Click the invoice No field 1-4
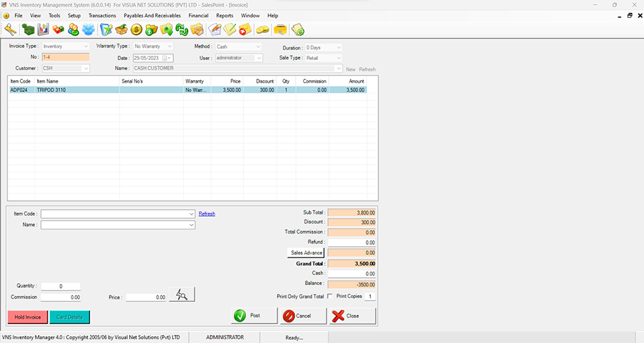 pos(66,57)
